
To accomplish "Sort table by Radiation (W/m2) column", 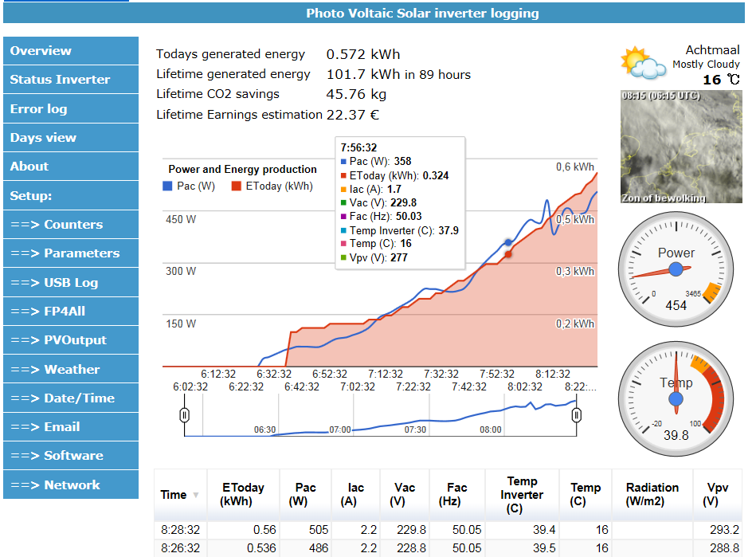I will click(652, 495).
